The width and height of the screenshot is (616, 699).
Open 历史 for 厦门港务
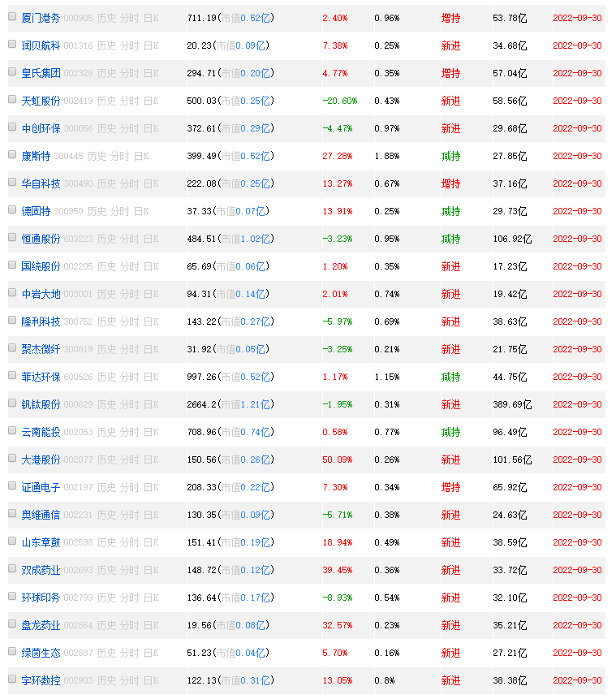(x=106, y=19)
